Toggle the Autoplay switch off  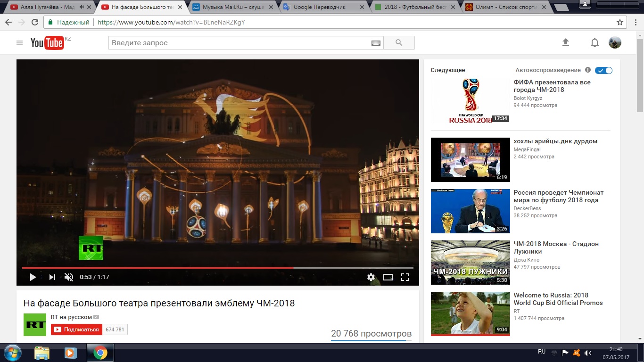603,70
